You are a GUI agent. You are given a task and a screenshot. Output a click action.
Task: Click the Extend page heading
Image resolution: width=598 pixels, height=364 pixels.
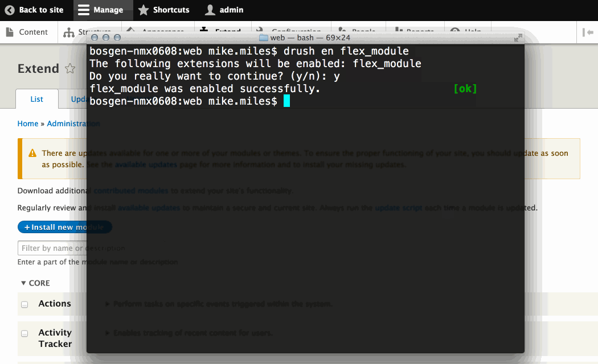click(x=38, y=69)
